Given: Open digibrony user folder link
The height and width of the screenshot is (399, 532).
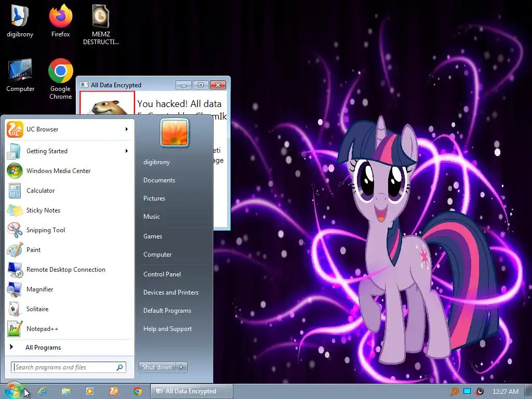Looking at the screenshot, I should tap(156, 162).
